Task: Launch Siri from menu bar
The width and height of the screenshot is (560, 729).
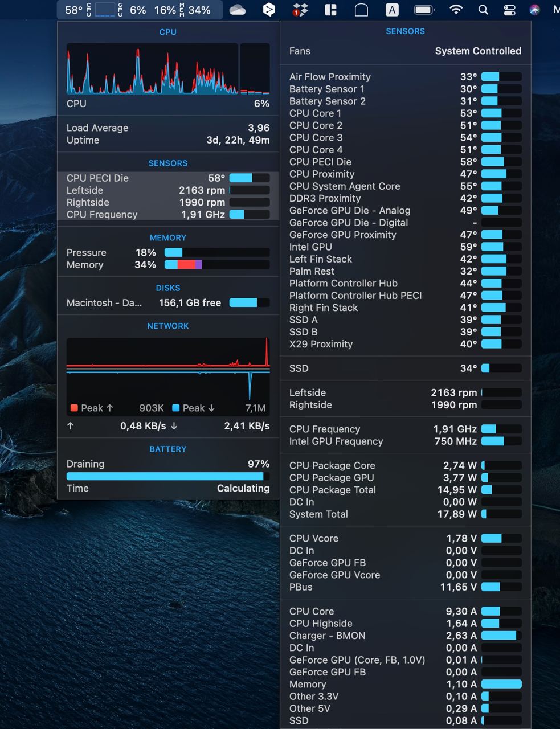Action: click(x=534, y=10)
